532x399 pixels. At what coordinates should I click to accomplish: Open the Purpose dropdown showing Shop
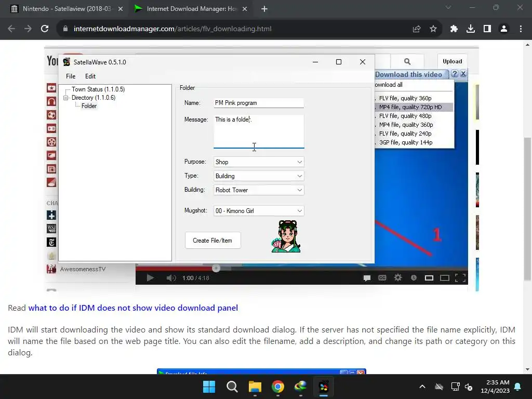pos(259,162)
